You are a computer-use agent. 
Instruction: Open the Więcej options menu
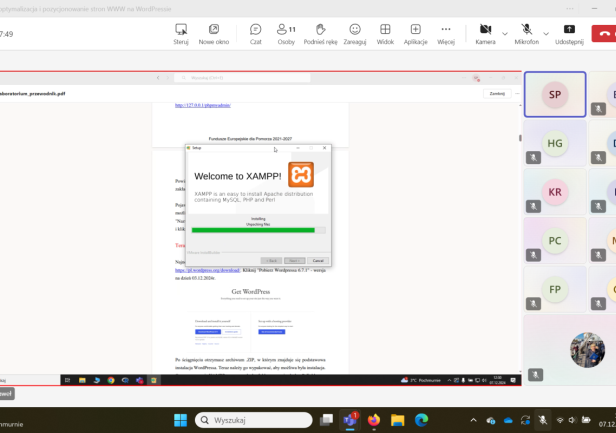coord(446,34)
